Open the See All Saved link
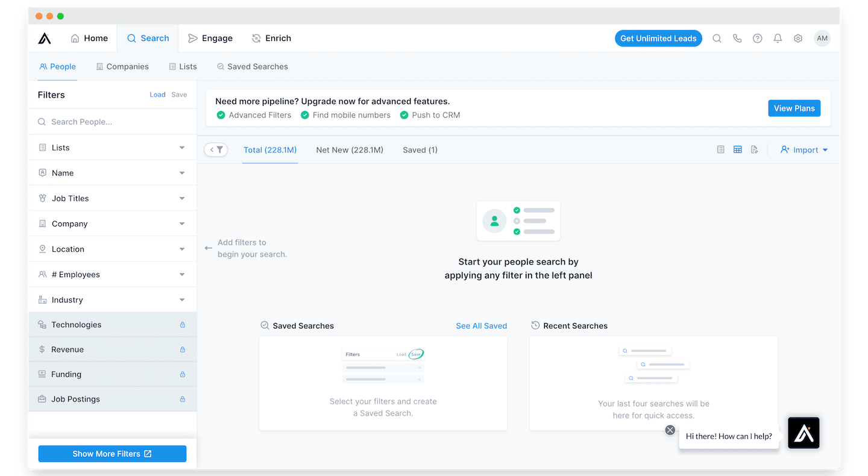Screen dimensions: 868x476 [481, 325]
